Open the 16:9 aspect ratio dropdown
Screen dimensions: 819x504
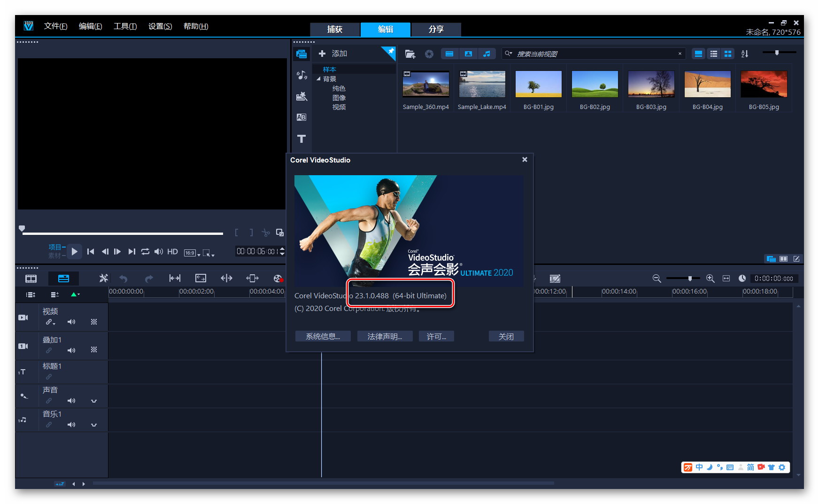pyautogui.click(x=192, y=253)
